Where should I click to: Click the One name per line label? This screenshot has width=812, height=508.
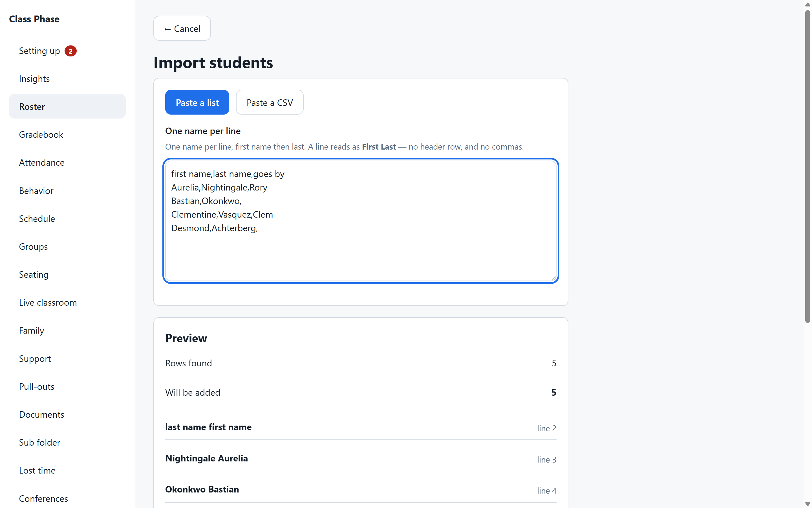tap(203, 131)
